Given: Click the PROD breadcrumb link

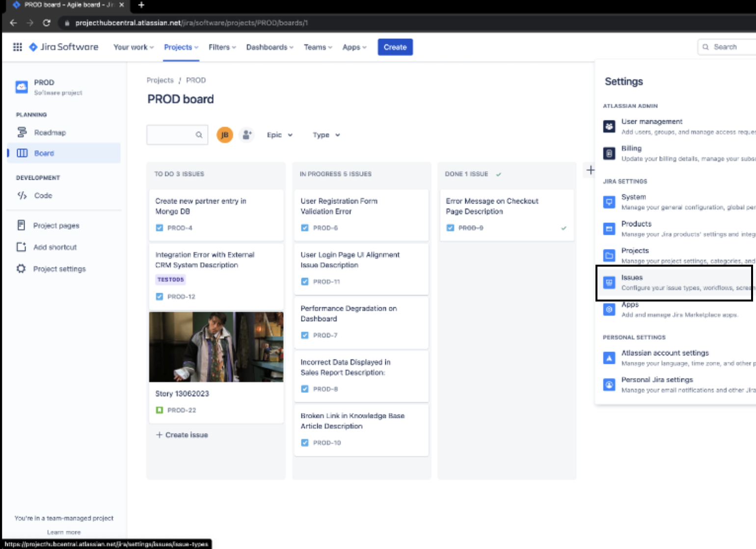Looking at the screenshot, I should [196, 80].
